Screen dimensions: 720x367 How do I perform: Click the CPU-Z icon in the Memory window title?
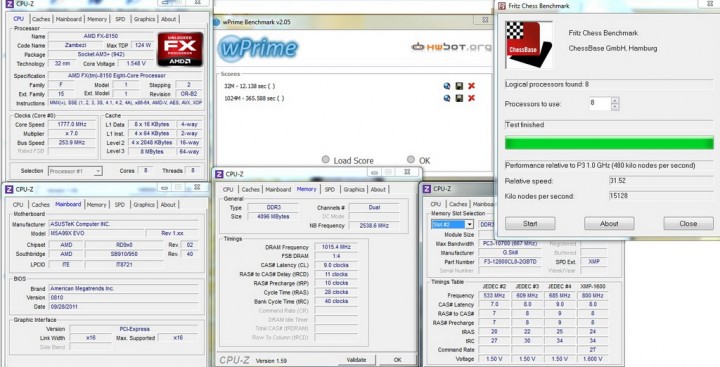pos(219,174)
